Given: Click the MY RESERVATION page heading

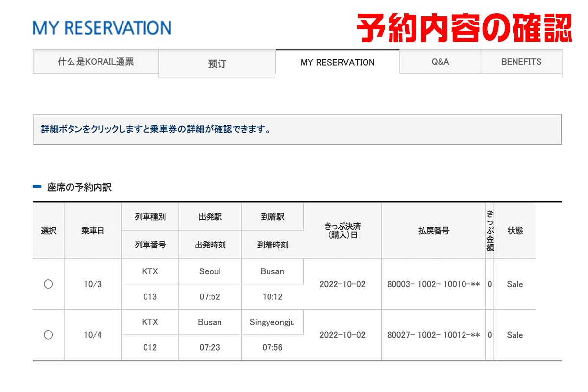Looking at the screenshot, I should (x=102, y=27).
